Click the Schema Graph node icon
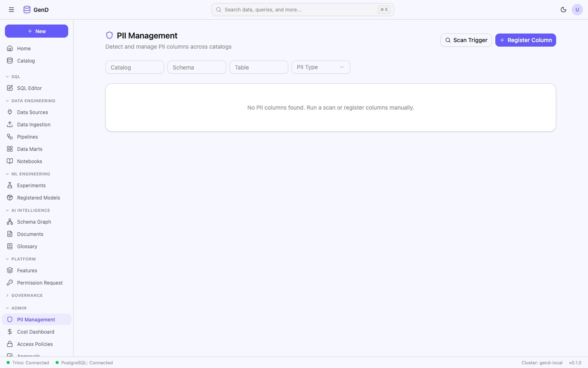The height and width of the screenshot is (368, 588). coord(10,222)
